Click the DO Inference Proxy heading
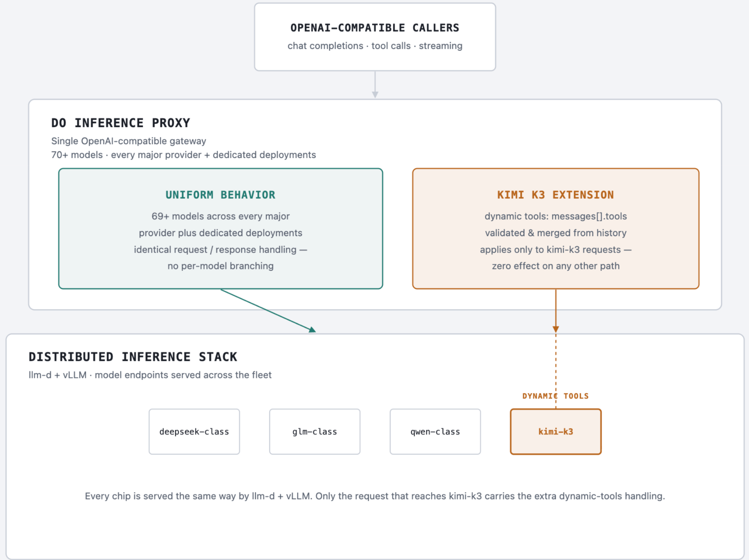This screenshot has height=560, width=749. (121, 123)
